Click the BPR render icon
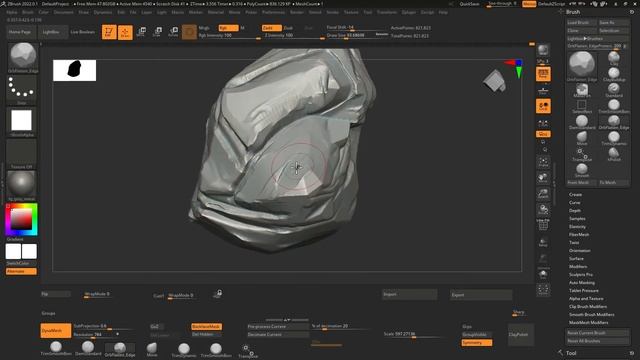Image resolution: width=640 pixels, height=360 pixels. click(x=543, y=51)
